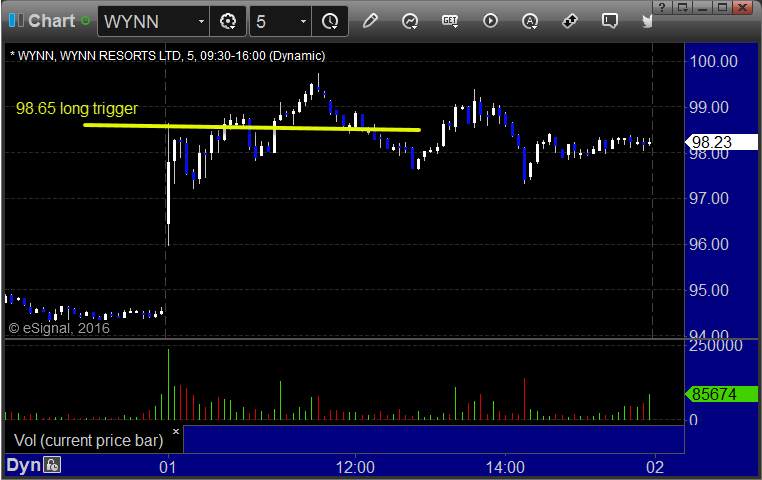Open the alerts 'A' circle icon

(530, 21)
